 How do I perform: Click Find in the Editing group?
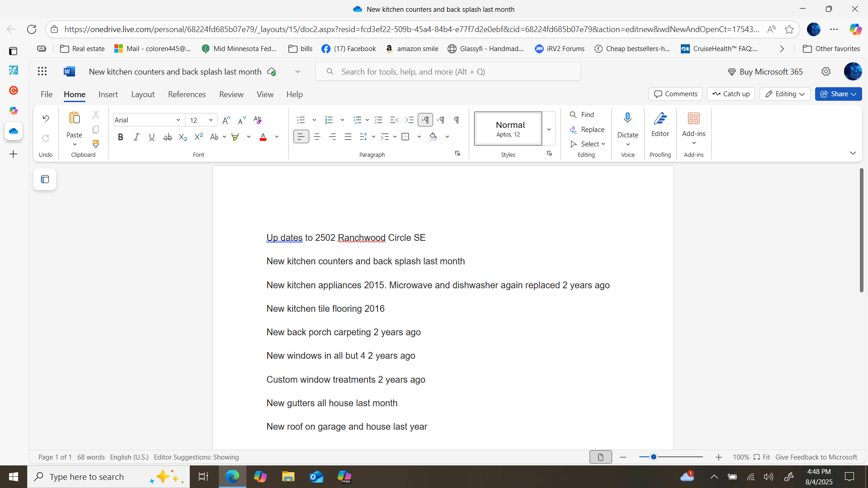[582, 115]
